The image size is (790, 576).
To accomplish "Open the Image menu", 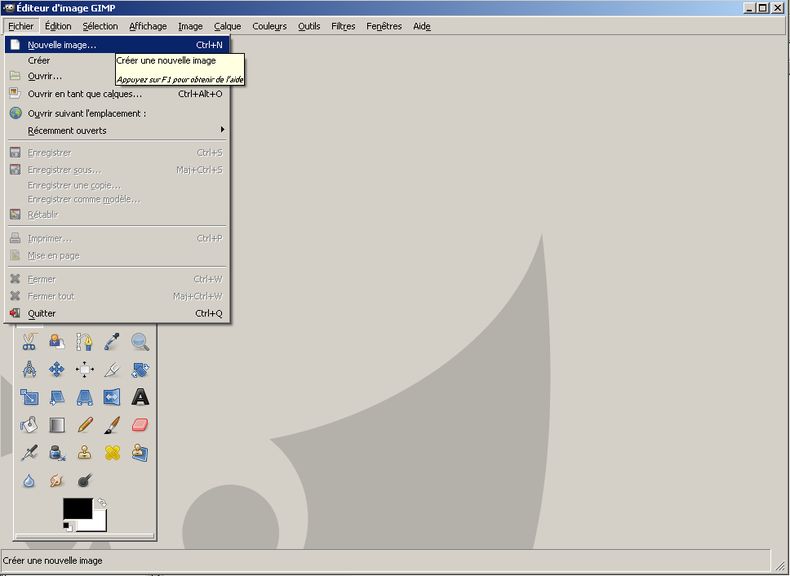I will (190, 26).
